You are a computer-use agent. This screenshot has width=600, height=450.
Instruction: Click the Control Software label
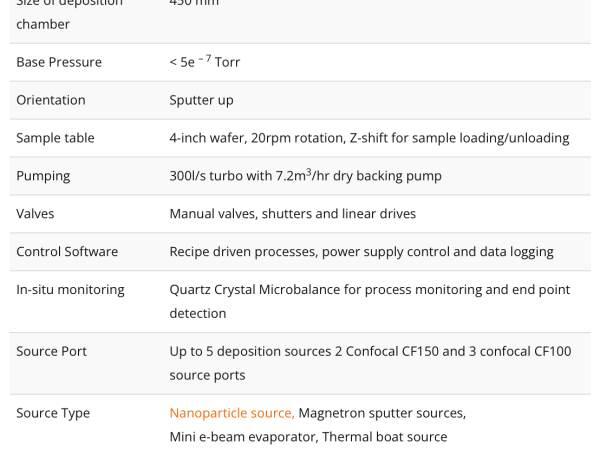(x=67, y=251)
